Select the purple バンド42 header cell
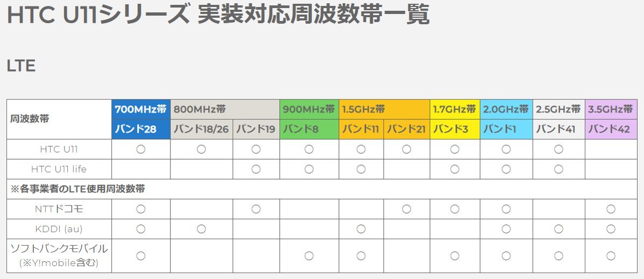644x279 pixels. click(611, 130)
